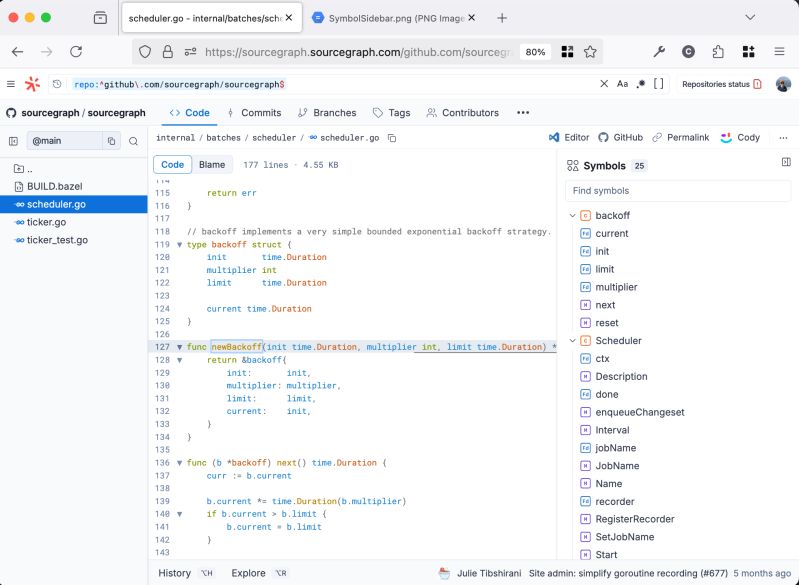The width and height of the screenshot is (799, 585).
Task: Open the Commits tab
Action: [254, 113]
